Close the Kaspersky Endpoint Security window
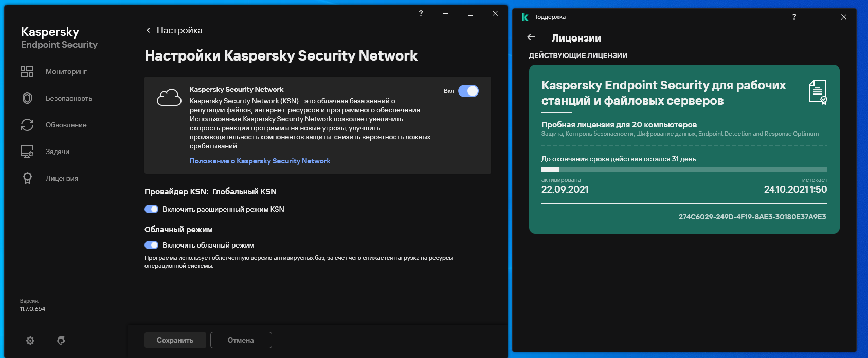 tap(495, 13)
